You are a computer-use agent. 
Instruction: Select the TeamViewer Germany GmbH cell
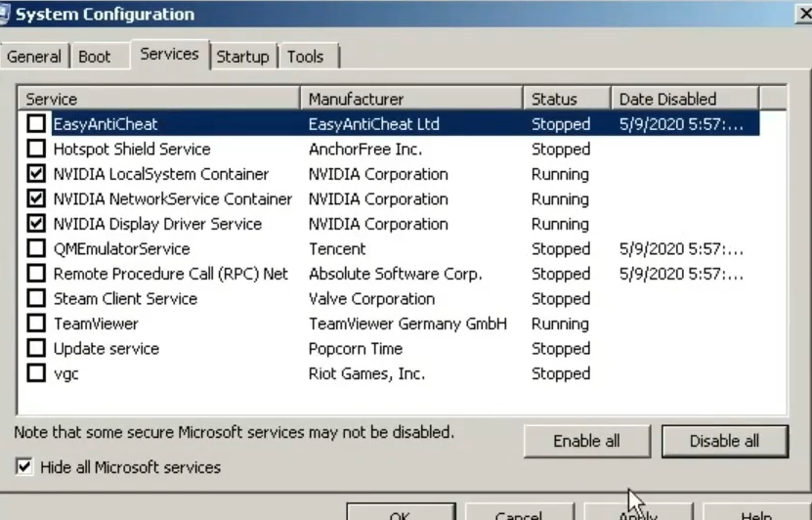point(407,324)
